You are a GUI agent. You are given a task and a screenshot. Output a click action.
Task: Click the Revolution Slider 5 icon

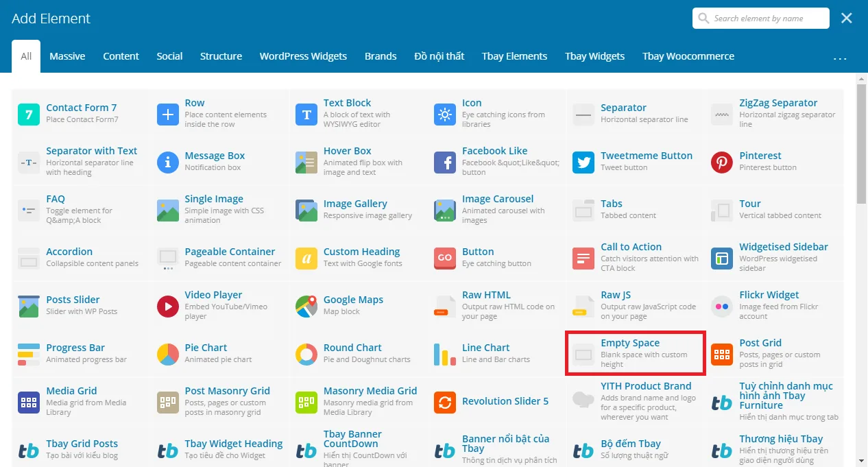445,402
